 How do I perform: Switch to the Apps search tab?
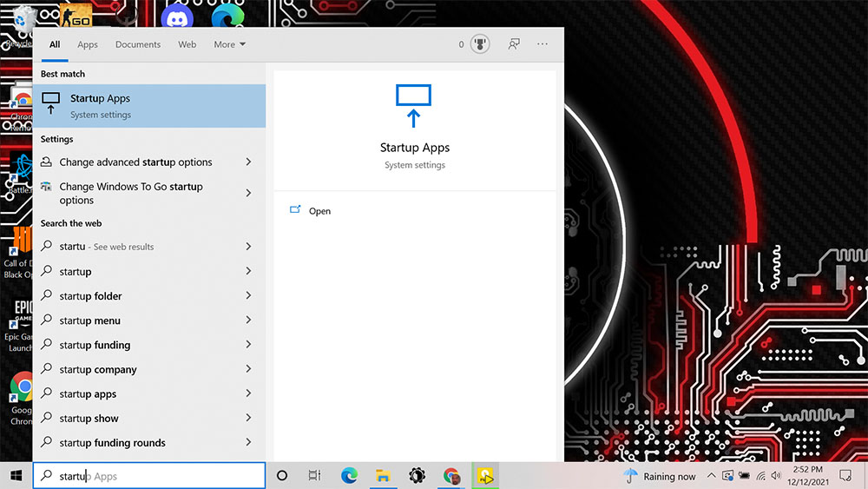(x=88, y=44)
